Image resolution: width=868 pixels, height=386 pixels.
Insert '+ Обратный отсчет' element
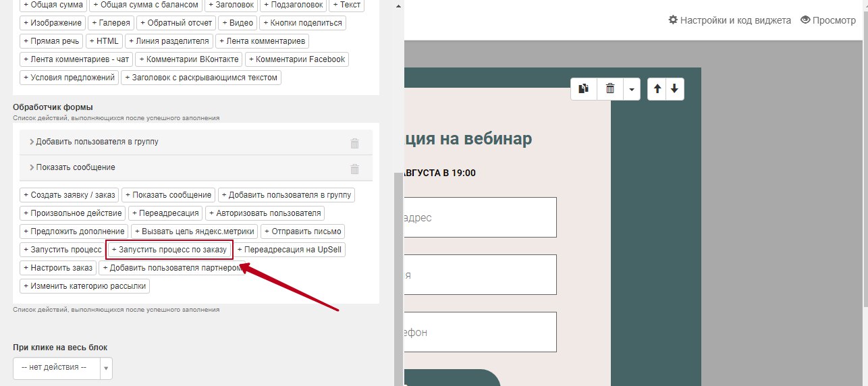coord(176,23)
